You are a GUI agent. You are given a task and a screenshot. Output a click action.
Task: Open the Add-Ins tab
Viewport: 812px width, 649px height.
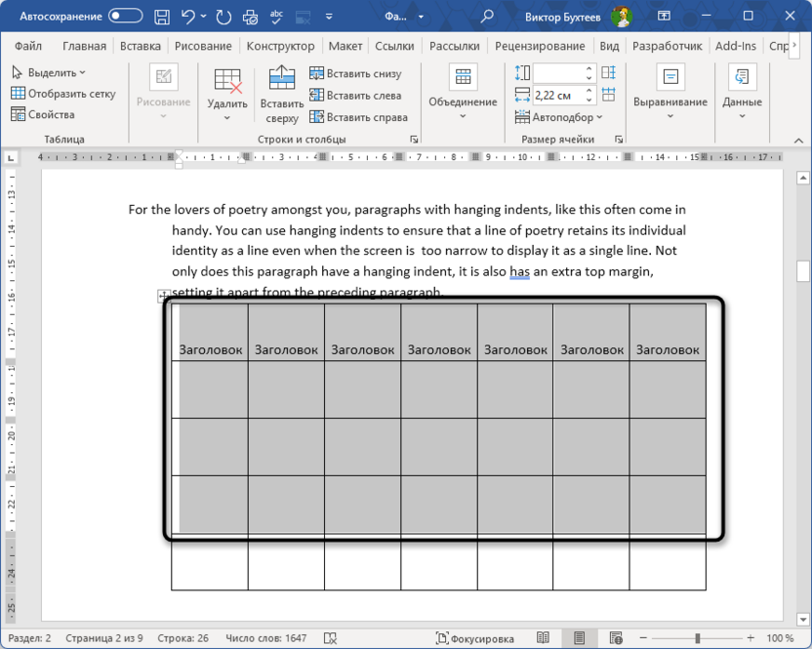click(x=735, y=46)
